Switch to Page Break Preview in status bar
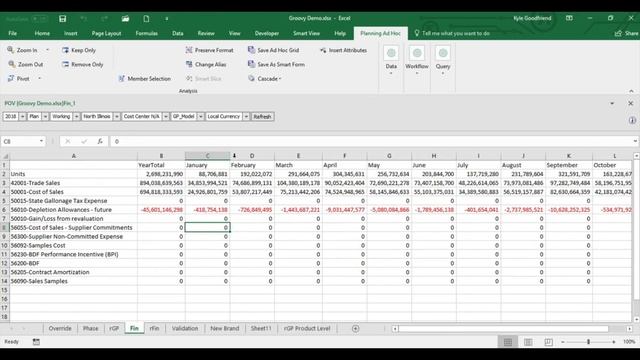This screenshot has width=640, height=360. [548, 342]
